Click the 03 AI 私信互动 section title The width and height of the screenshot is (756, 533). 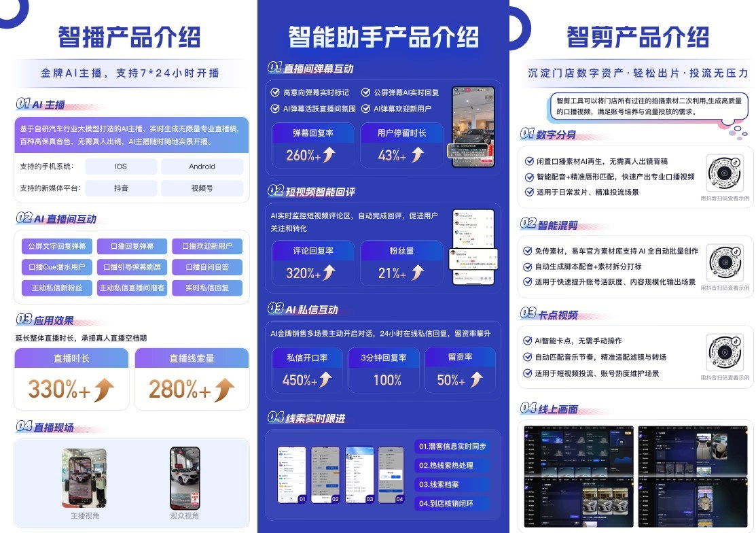[x=303, y=309]
